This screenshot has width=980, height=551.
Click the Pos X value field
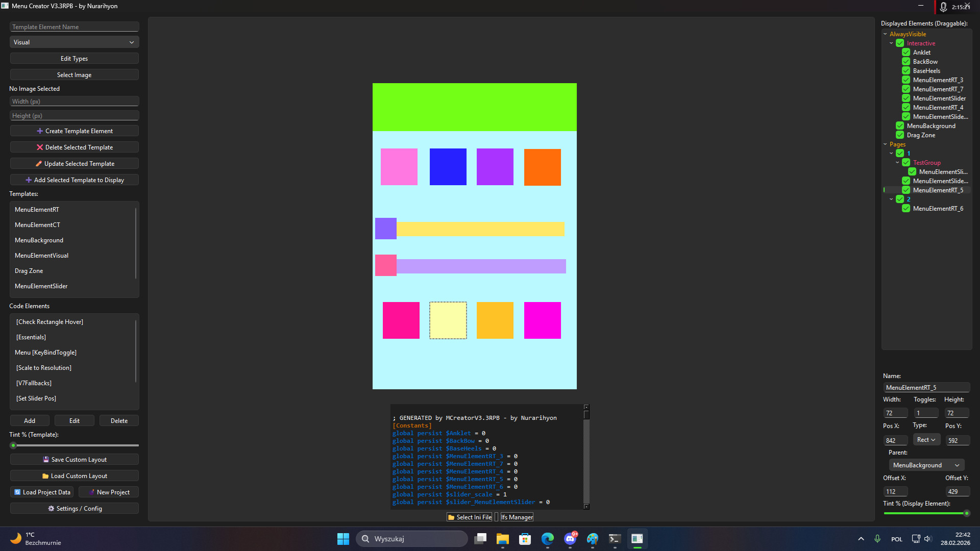(x=895, y=440)
